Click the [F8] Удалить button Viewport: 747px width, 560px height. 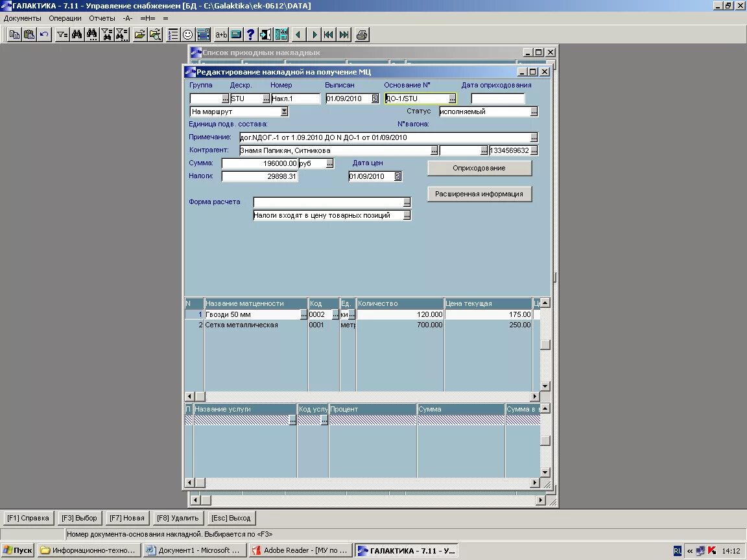(178, 518)
